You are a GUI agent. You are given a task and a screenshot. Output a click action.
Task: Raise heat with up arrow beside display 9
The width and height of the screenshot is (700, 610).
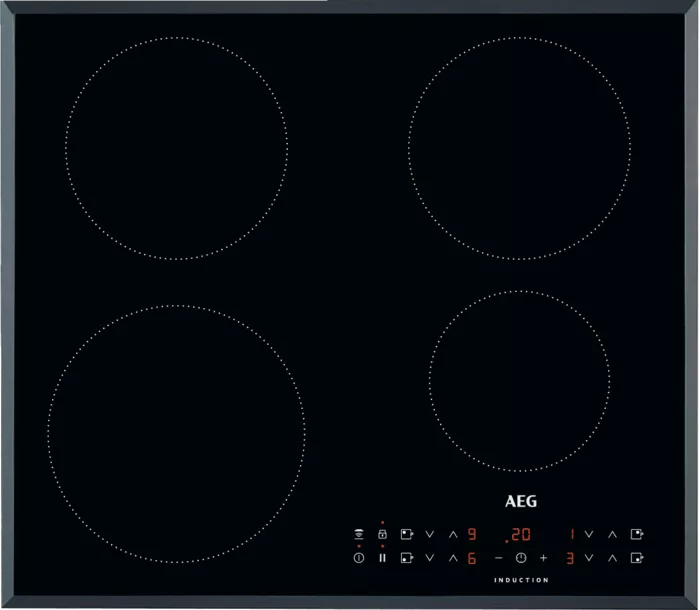pyautogui.click(x=453, y=534)
